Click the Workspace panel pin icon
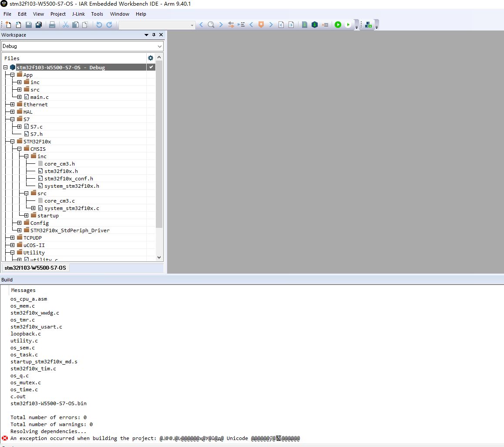Viewport: 504px width, 447px height. click(x=154, y=35)
